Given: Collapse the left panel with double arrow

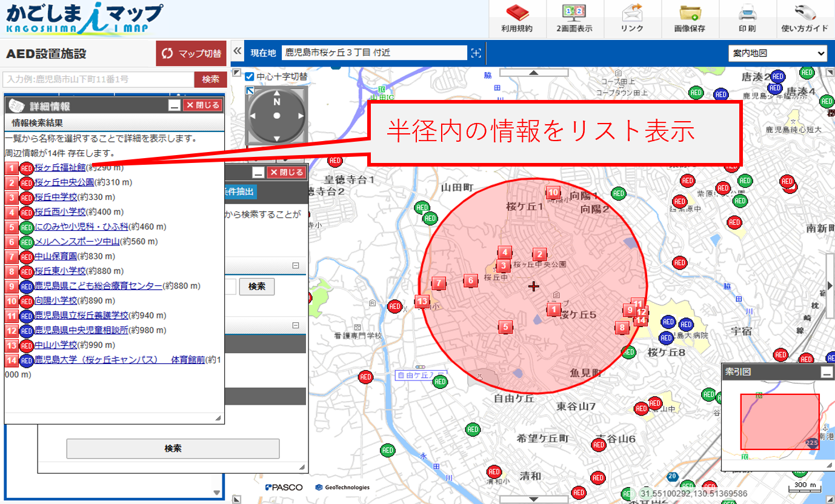Looking at the screenshot, I should click(238, 52).
